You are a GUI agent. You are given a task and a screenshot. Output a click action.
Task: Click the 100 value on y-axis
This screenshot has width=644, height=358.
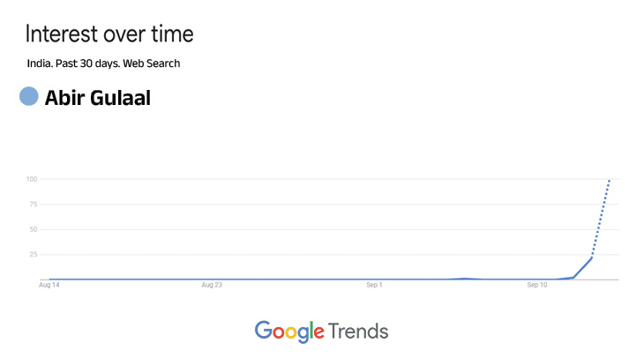pyautogui.click(x=32, y=179)
